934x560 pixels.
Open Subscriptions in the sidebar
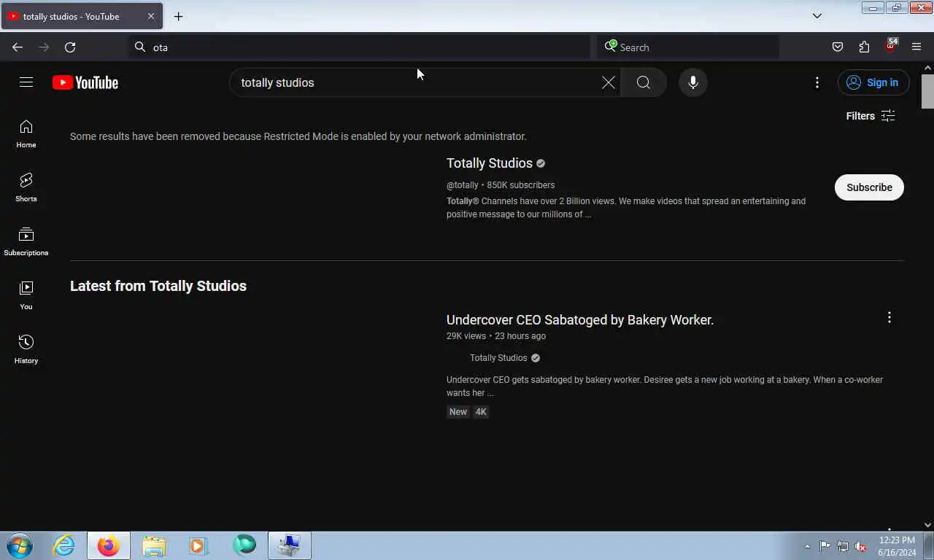(x=26, y=242)
